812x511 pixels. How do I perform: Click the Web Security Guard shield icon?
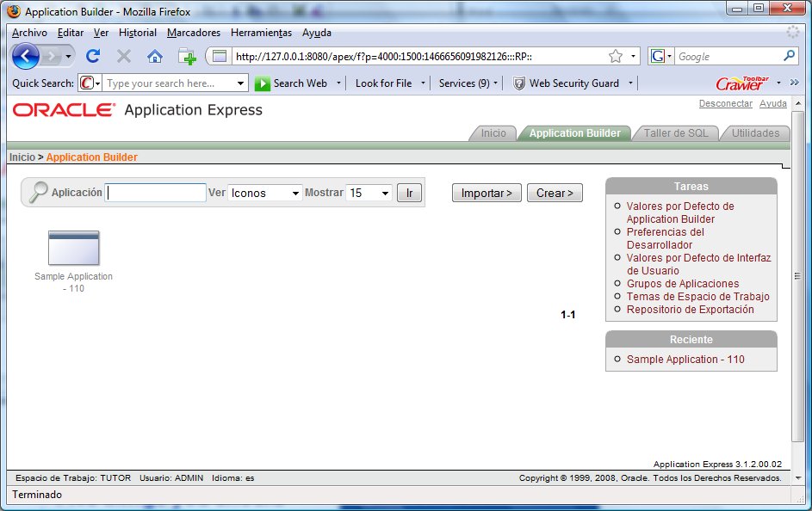point(519,83)
